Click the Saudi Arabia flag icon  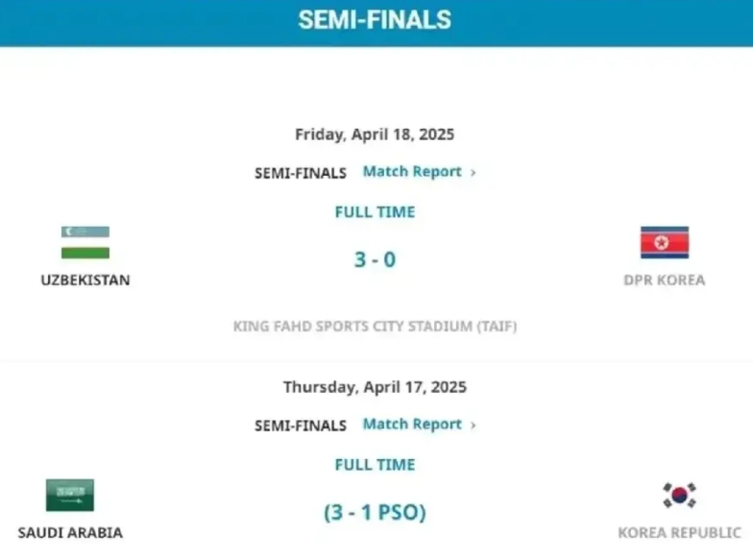coord(70,495)
